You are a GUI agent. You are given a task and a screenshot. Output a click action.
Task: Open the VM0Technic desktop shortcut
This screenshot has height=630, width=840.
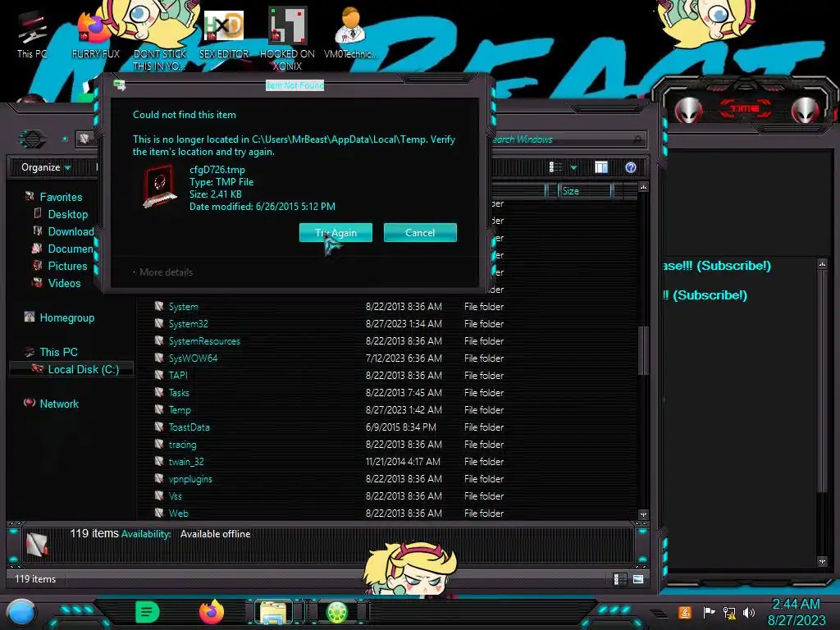(350, 33)
